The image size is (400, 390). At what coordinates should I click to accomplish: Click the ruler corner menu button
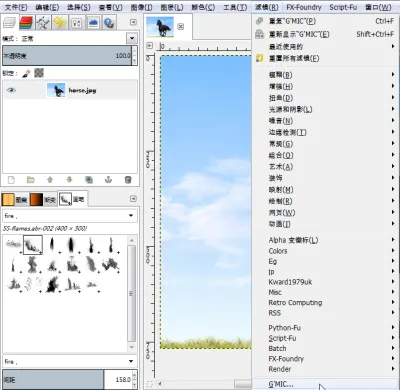pos(150,46)
